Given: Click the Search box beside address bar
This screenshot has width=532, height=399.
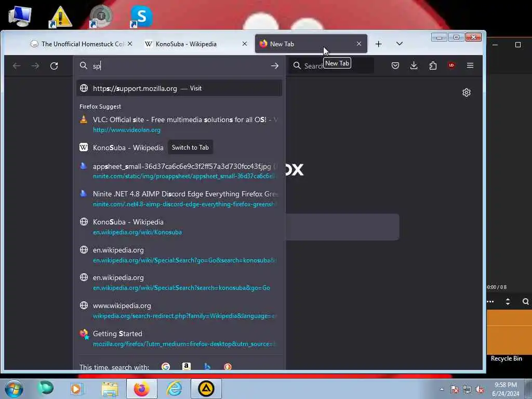Looking at the screenshot, I should coord(331,66).
